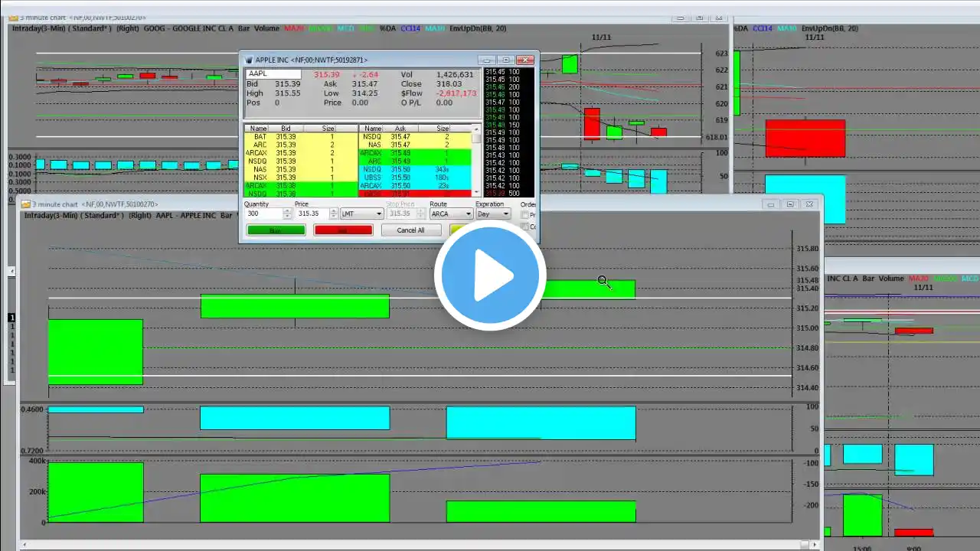
Task: Click the Volume label in the GOOG chart header
Action: (267, 28)
